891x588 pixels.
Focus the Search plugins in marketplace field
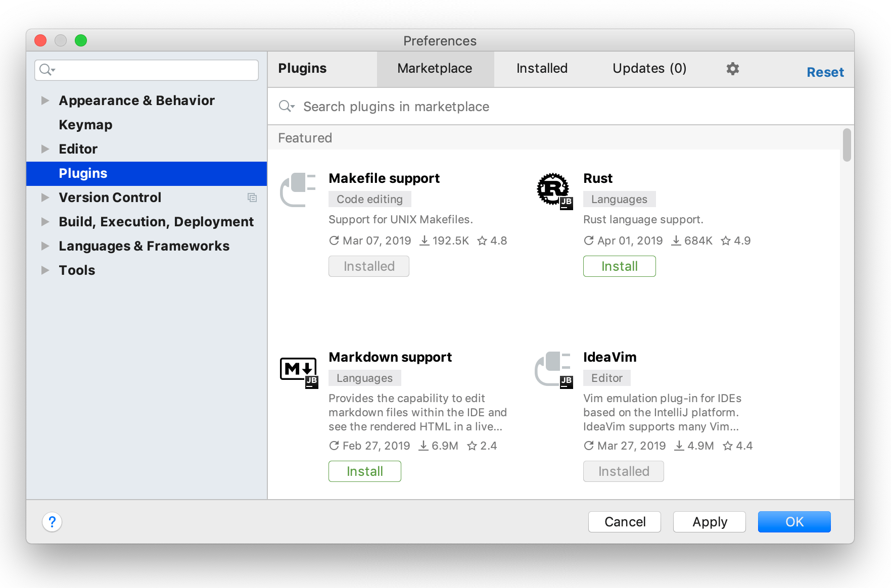556,107
